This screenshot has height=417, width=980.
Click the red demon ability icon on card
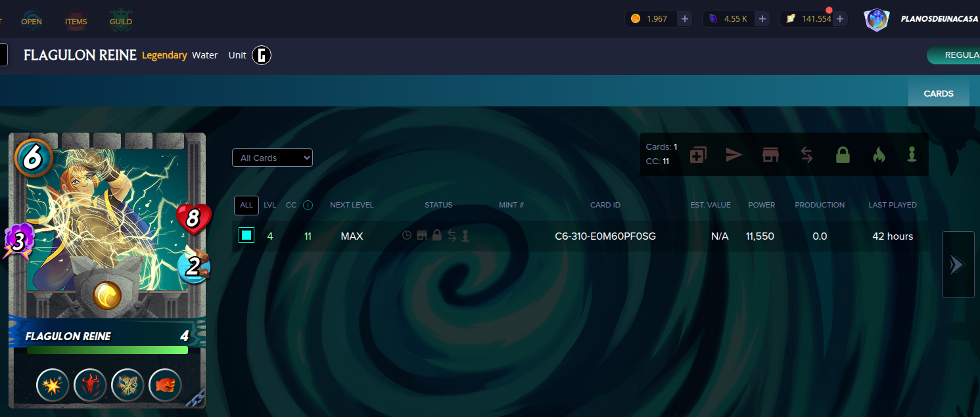point(90,385)
